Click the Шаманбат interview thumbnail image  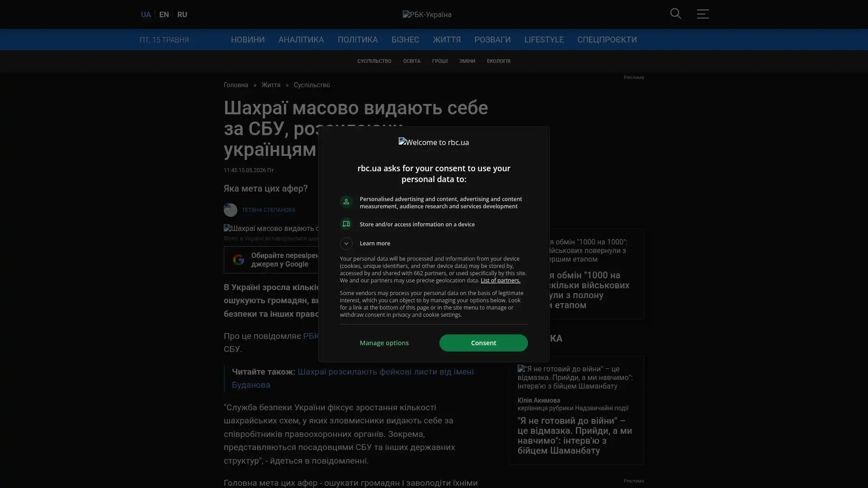[575, 377]
